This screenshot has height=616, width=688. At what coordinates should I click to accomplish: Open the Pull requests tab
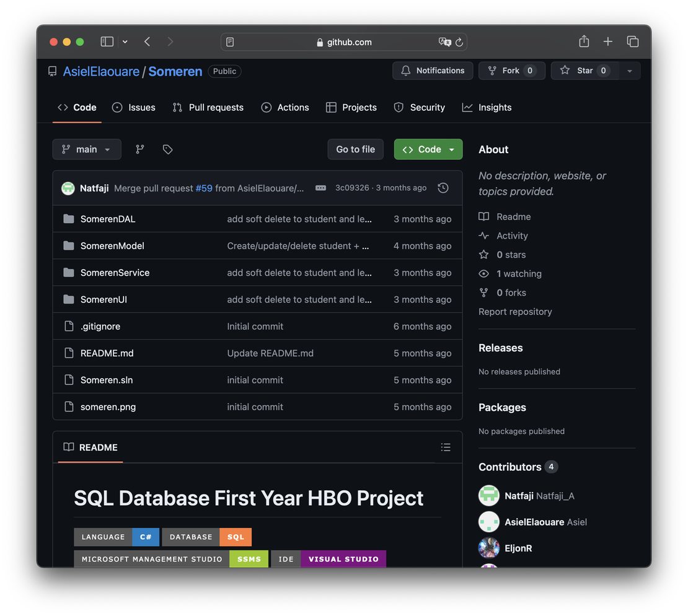[x=216, y=107]
